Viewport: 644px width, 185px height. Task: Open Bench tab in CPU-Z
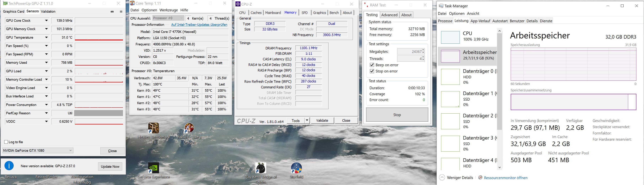pos(334,12)
